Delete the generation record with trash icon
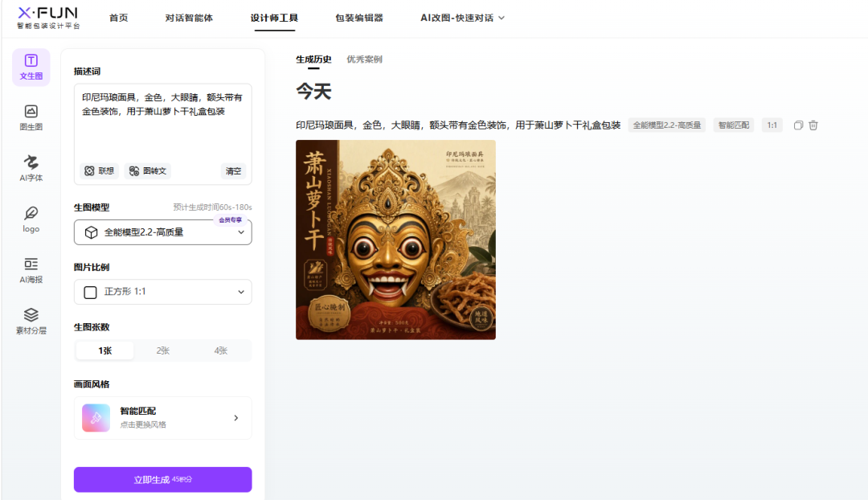868x500 pixels. click(x=813, y=125)
